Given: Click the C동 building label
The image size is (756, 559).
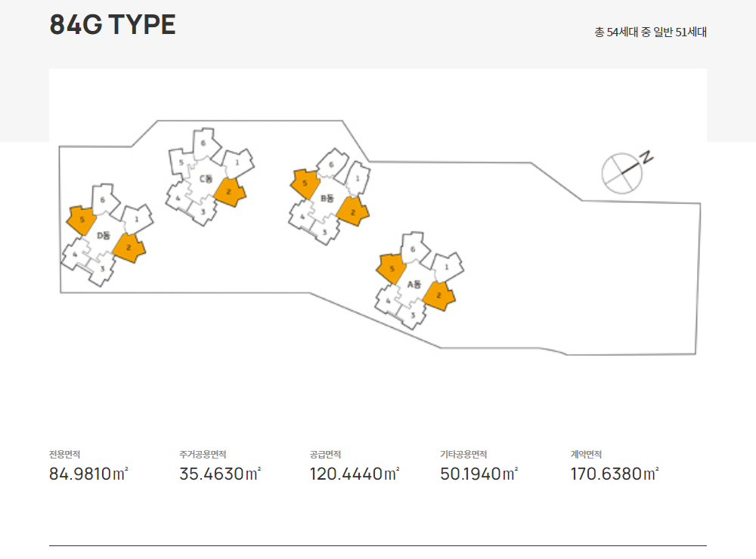Looking at the screenshot, I should pos(206,179).
